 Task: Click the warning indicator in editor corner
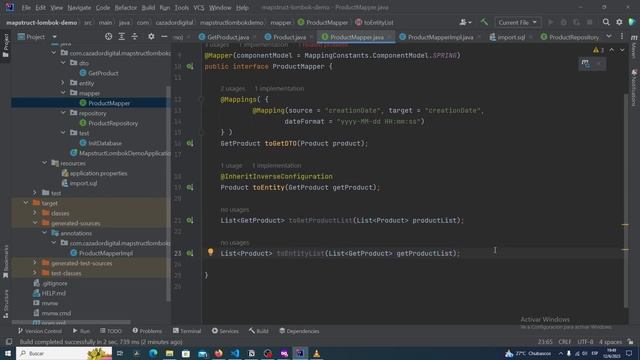[x=598, y=50]
